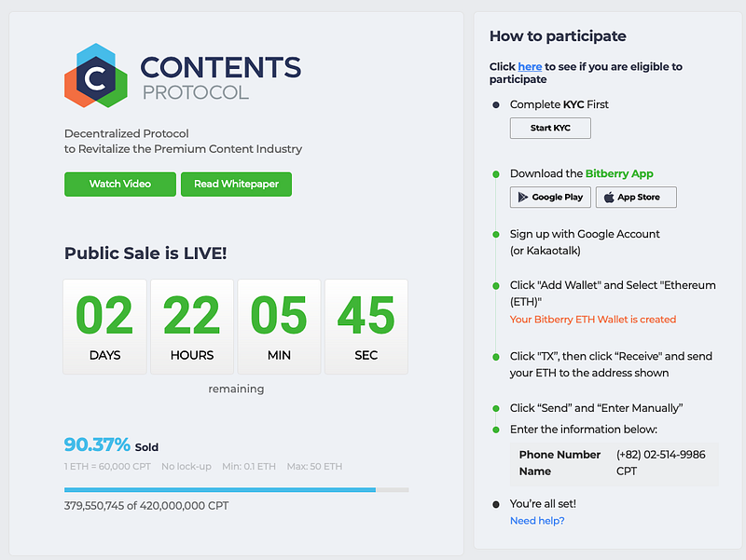
Task: Click the 'Max: 50 ETH' text
Action: coord(314,466)
